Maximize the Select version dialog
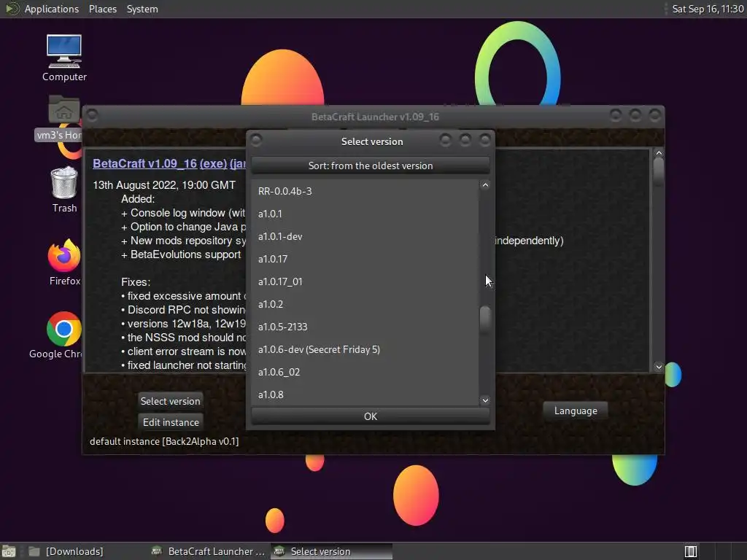This screenshot has width=747, height=560. tap(465, 140)
